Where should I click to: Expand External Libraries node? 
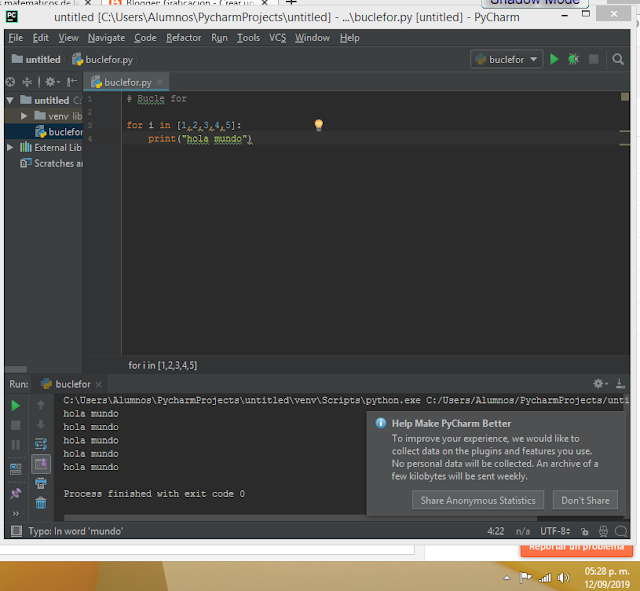pos(10,147)
